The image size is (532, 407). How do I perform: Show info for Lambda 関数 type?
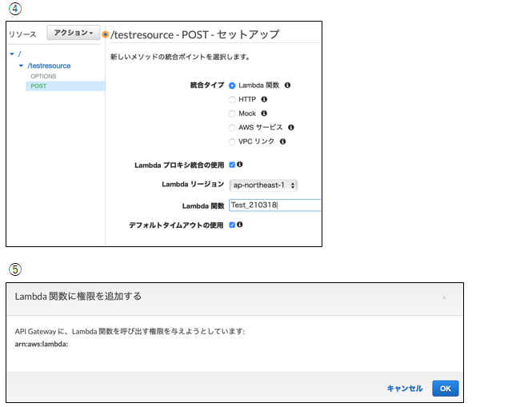pyautogui.click(x=287, y=85)
